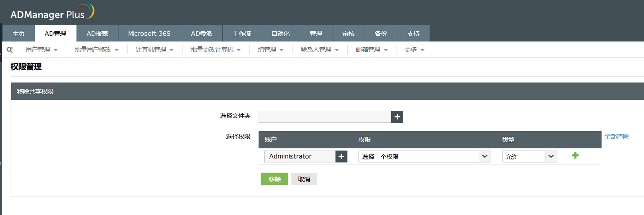Expand 更多 dropdown menu
This screenshot has height=215, width=644.
click(x=415, y=50)
